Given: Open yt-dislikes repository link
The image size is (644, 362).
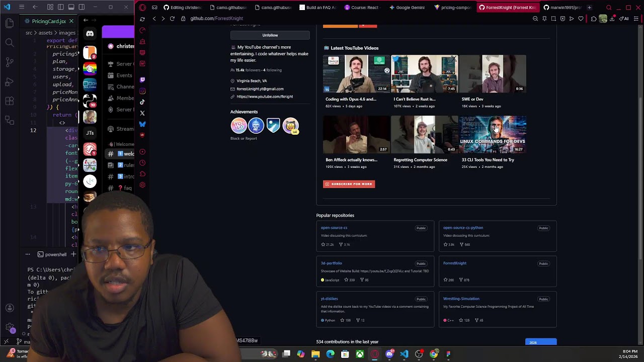Looking at the screenshot, I should [x=330, y=299].
